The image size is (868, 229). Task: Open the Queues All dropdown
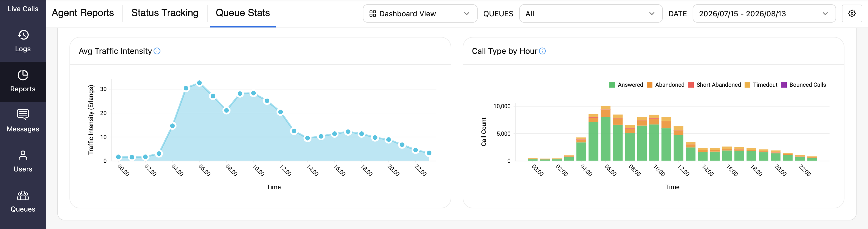[590, 13]
